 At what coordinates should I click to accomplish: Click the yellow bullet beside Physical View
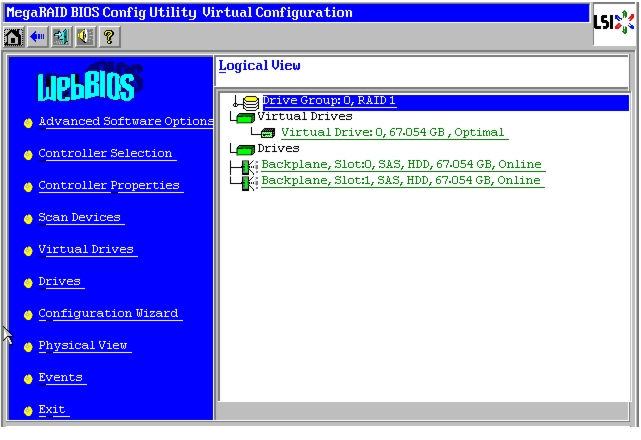[x=28, y=347]
